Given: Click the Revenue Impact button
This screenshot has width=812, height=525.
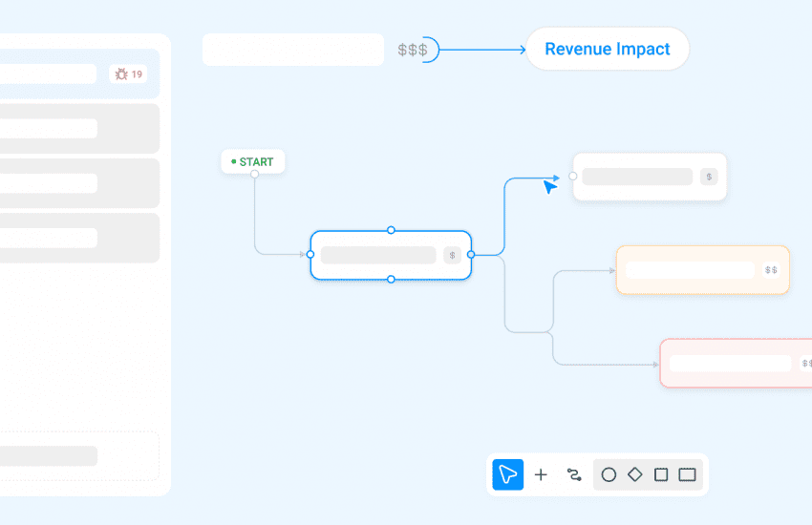Looking at the screenshot, I should pyautogui.click(x=607, y=49).
